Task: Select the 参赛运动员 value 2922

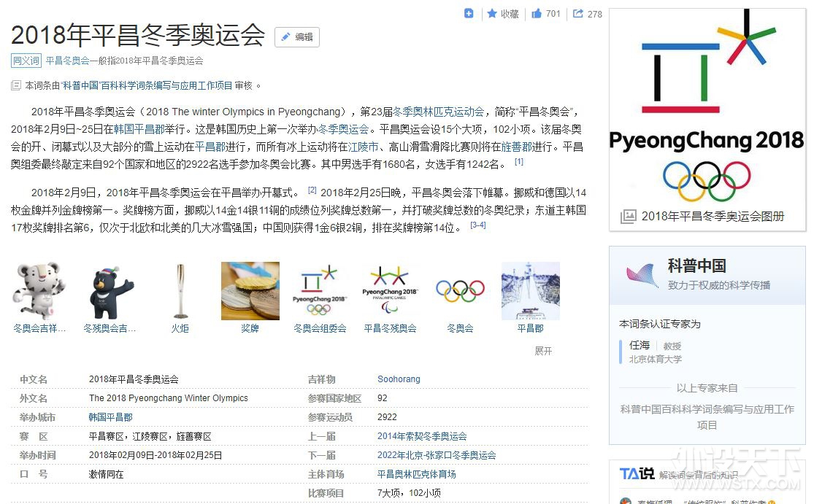Action: pyautogui.click(x=387, y=417)
